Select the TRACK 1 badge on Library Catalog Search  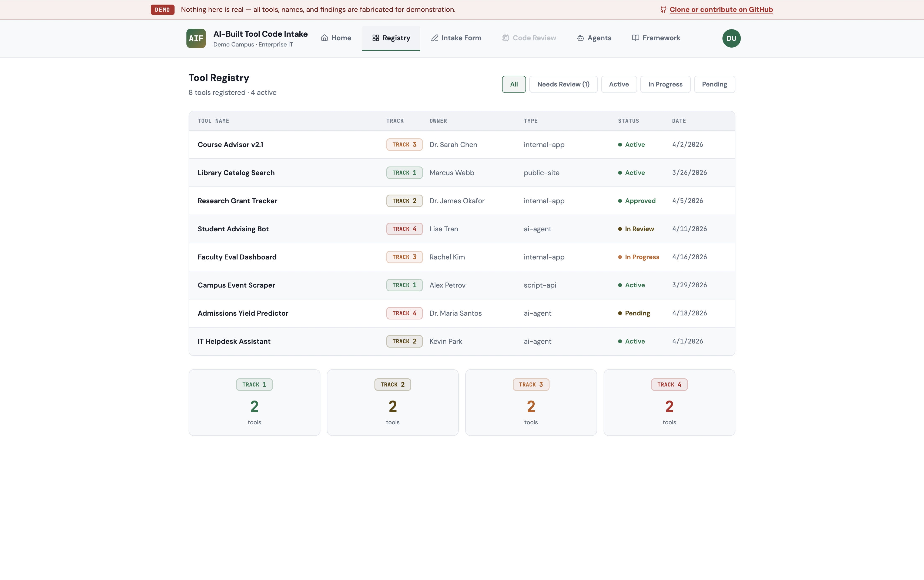pos(404,173)
